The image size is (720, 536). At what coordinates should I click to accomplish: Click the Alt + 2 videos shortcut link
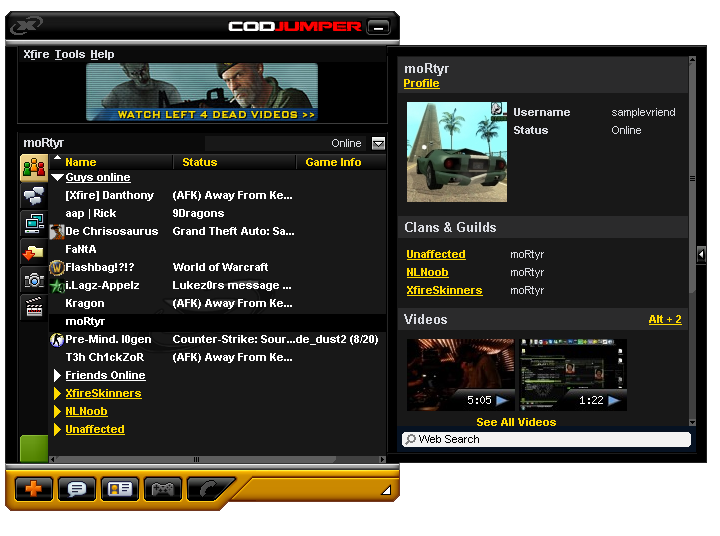point(665,319)
